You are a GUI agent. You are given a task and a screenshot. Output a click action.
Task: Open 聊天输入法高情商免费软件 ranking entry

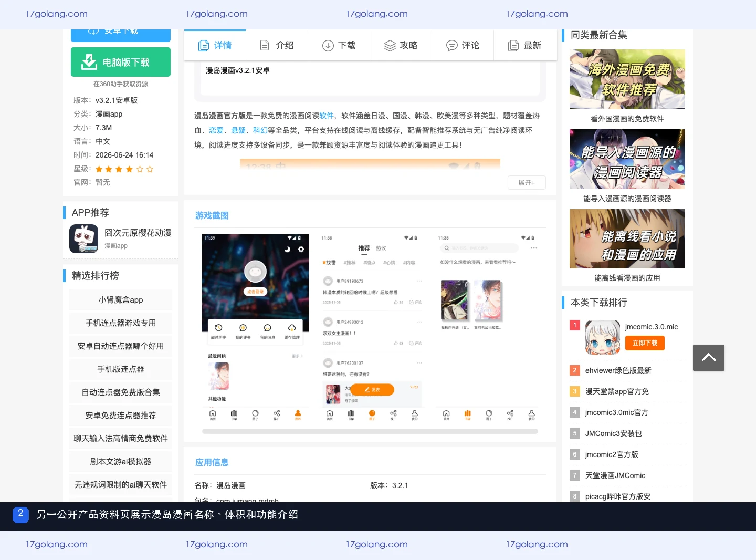click(x=121, y=439)
